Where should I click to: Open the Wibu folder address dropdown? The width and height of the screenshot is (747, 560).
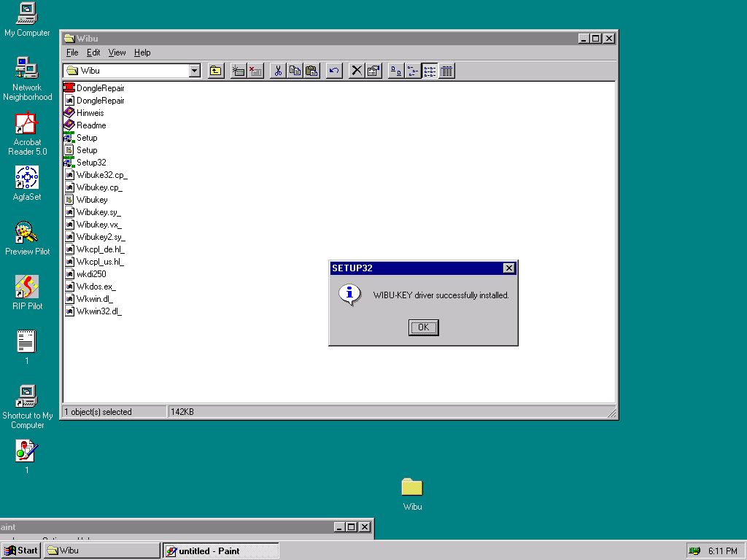point(194,71)
